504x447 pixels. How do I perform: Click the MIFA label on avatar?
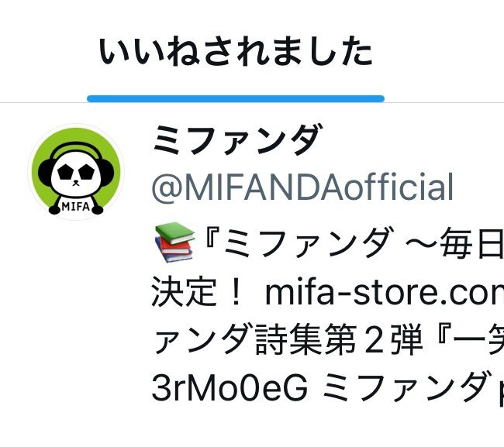coord(75,206)
